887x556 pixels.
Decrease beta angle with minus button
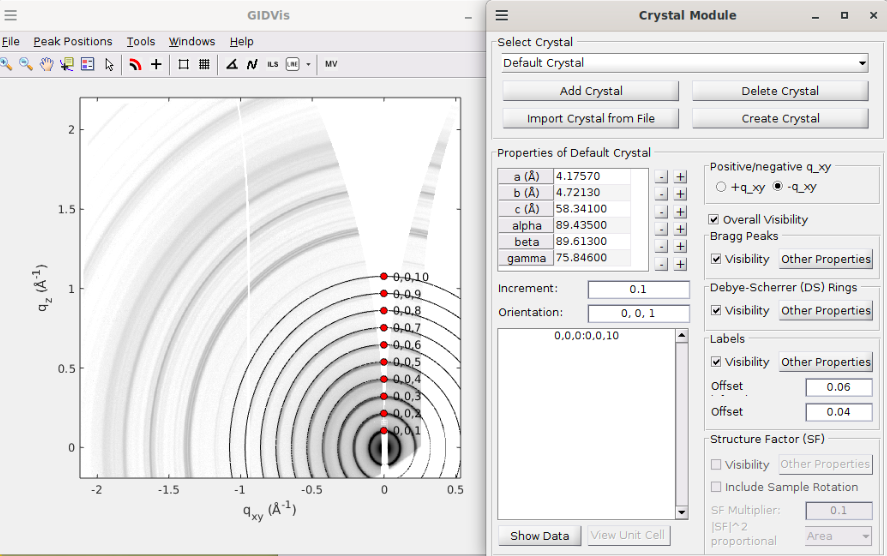click(661, 247)
